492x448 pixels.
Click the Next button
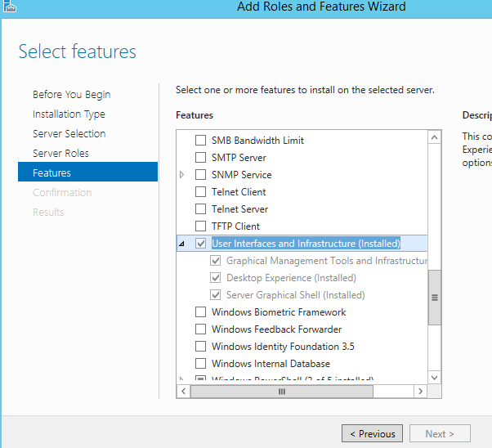point(440,433)
